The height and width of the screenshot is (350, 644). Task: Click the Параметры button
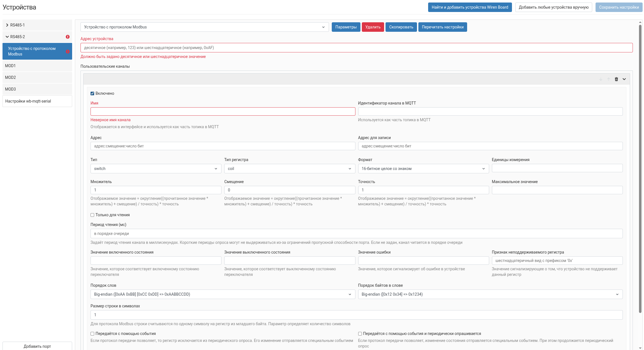346,27
